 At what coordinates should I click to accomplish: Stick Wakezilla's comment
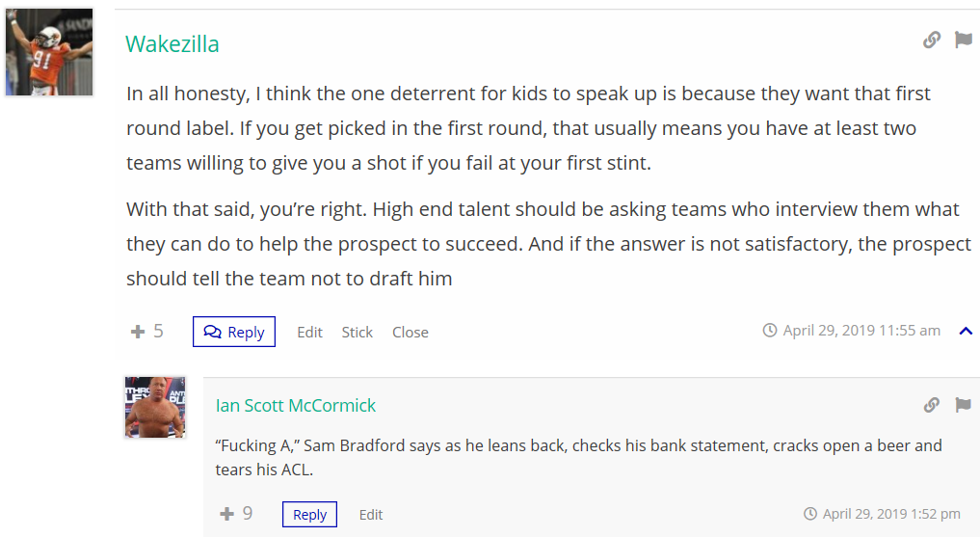(357, 332)
